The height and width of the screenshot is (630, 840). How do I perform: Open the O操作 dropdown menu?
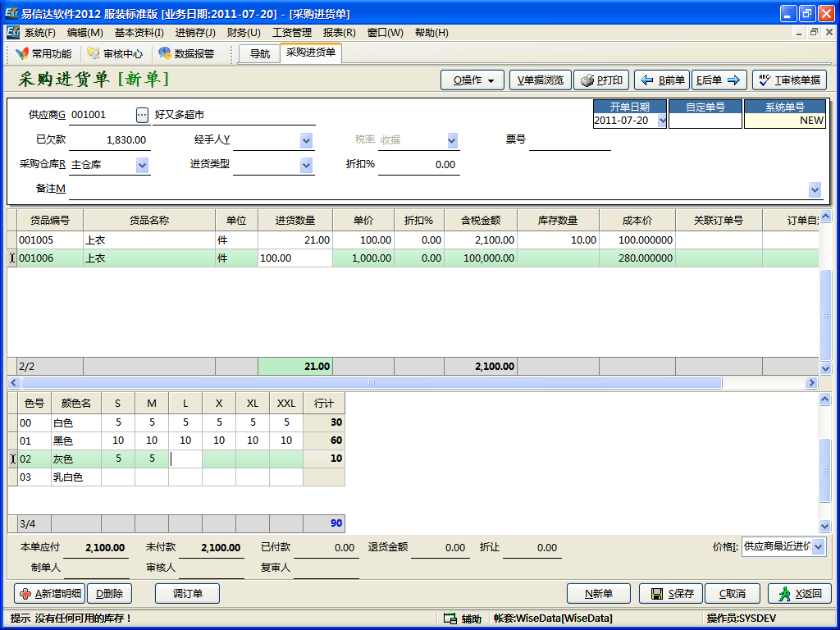(x=472, y=80)
